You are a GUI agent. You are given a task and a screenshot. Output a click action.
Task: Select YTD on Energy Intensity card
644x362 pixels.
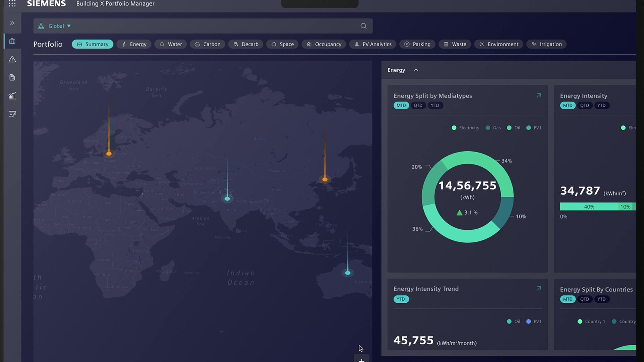pos(601,105)
